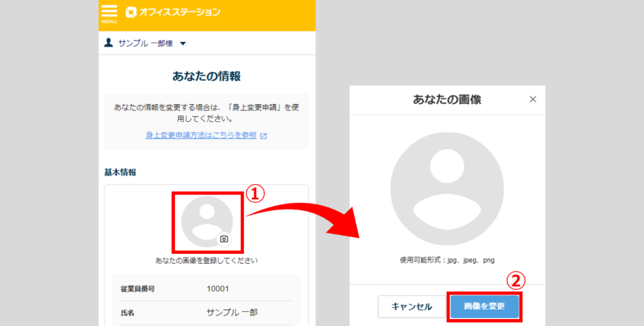Click the 身上変更申請 notice text
Viewport: 644px width, 326px height.
pos(206,113)
